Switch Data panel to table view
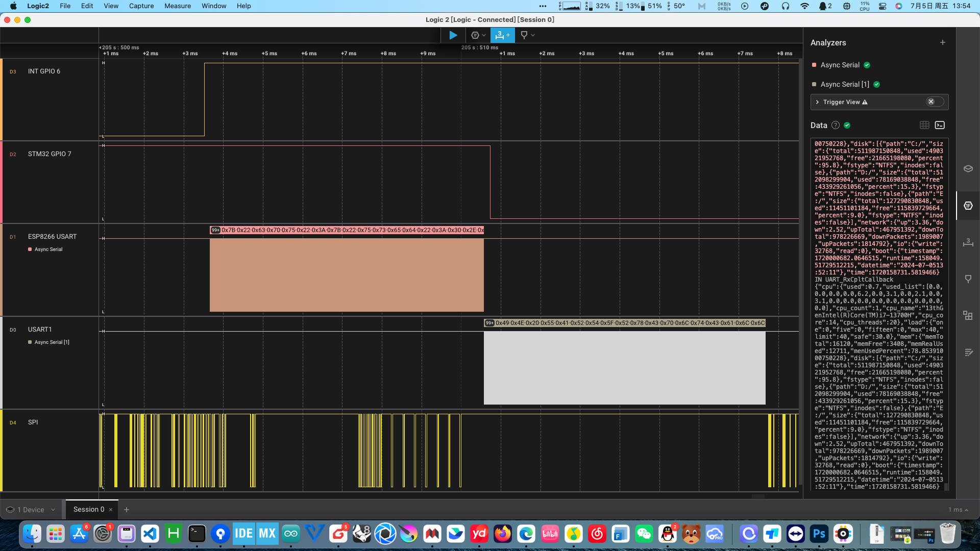Viewport: 980px width, 551px height. tap(924, 126)
